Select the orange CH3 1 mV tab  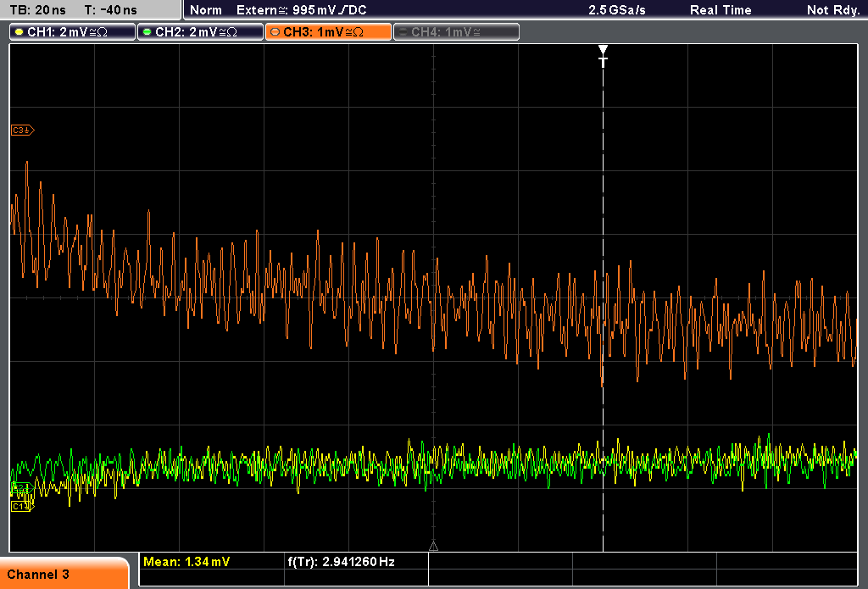pos(328,32)
